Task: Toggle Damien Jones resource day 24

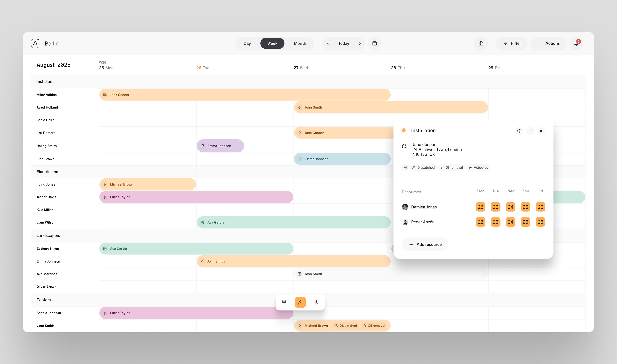Action: (511, 207)
